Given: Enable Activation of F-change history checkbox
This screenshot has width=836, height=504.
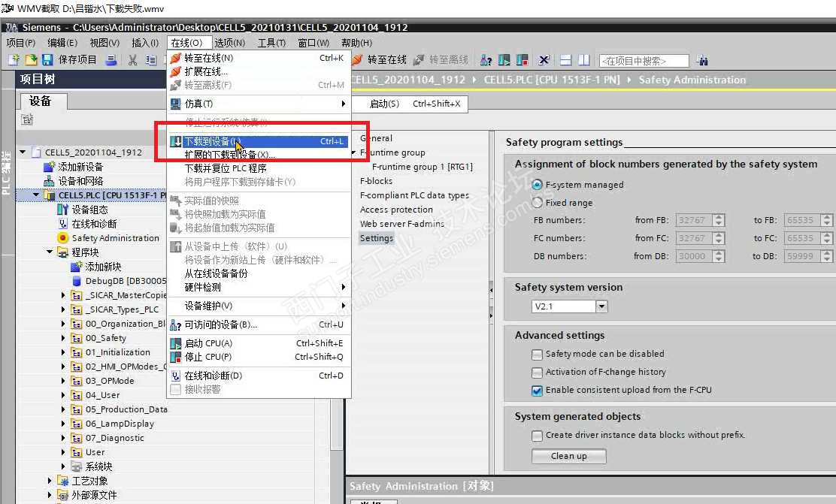Looking at the screenshot, I should click(x=537, y=373).
